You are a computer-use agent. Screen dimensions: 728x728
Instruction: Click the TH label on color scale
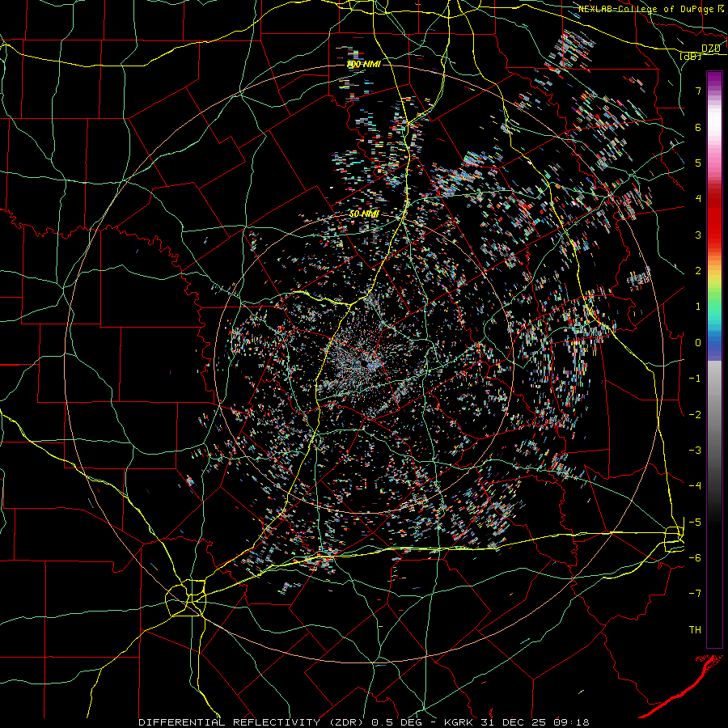[695, 630]
